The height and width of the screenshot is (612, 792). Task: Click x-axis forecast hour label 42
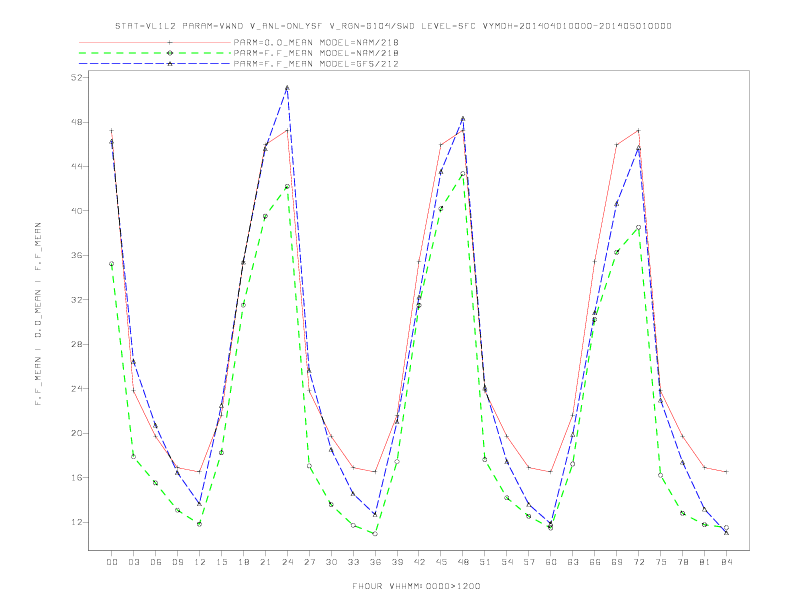tap(419, 562)
